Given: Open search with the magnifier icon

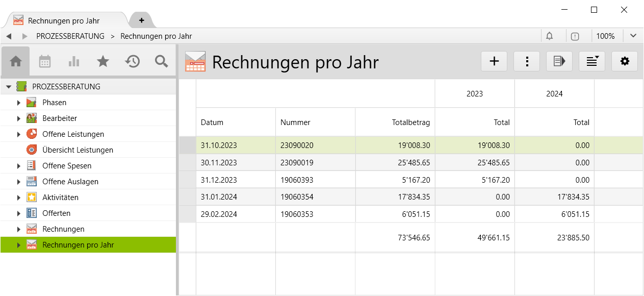Looking at the screenshot, I should 162,62.
